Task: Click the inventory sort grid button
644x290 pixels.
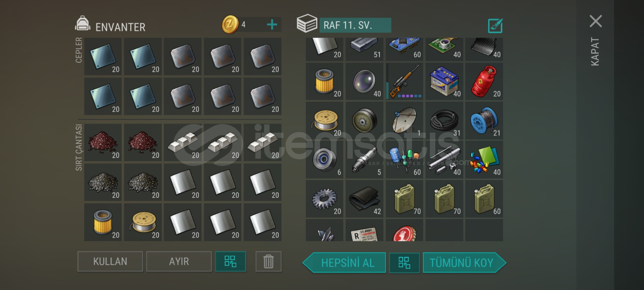Action: pos(230,261)
